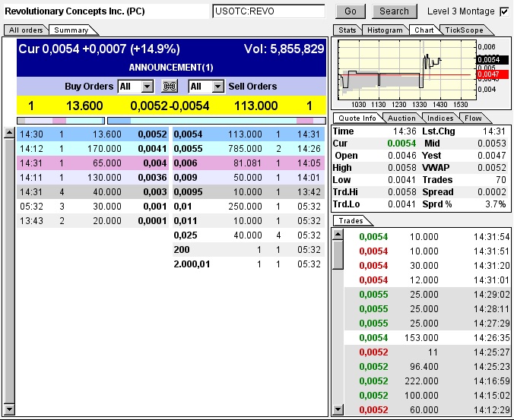This screenshot has width=514, height=420.
Task: Click the buy-side depth bar
Action: point(61,121)
